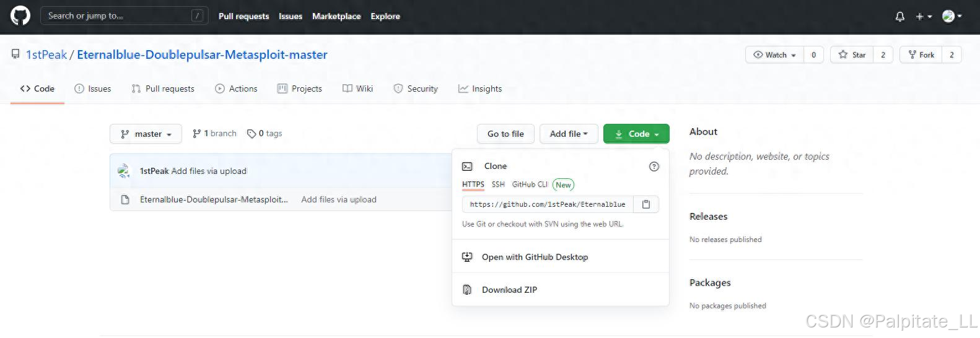The image size is (980, 338).
Task: Select the clone URL text field
Action: [x=548, y=204]
